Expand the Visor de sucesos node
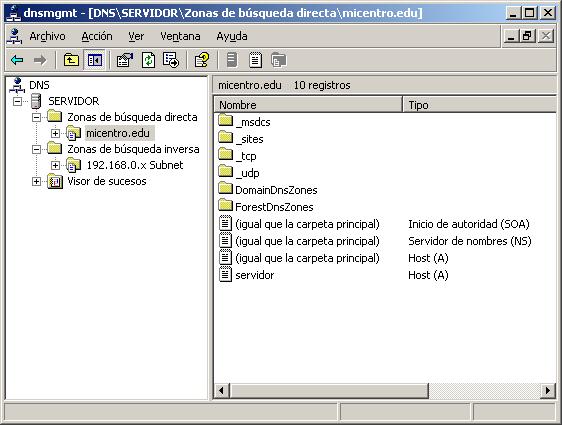Screen dimensions: 562x425 36,182
